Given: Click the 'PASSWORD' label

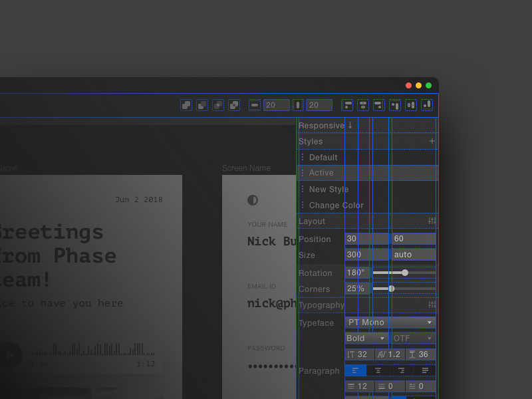Looking at the screenshot, I should coord(267,348).
